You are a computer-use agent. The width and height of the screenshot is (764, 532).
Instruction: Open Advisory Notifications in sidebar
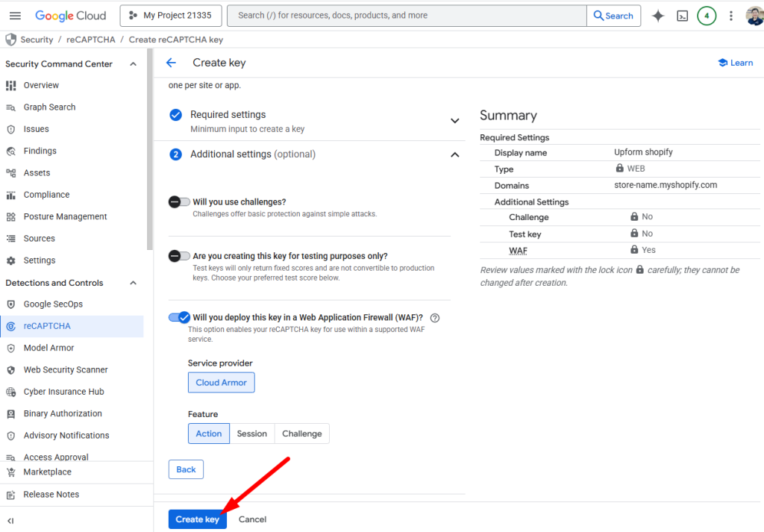pyautogui.click(x=66, y=436)
